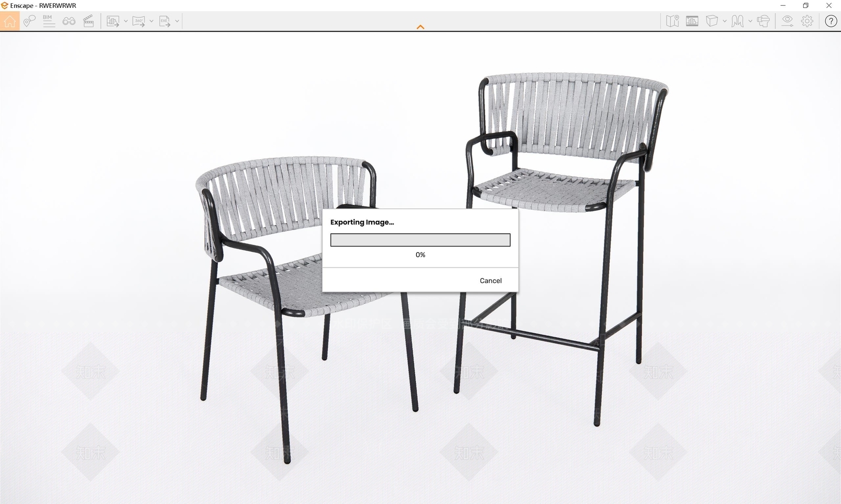This screenshot has height=504, width=841.
Task: Collapse the toolbar with the orange chevron
Action: coord(420,27)
